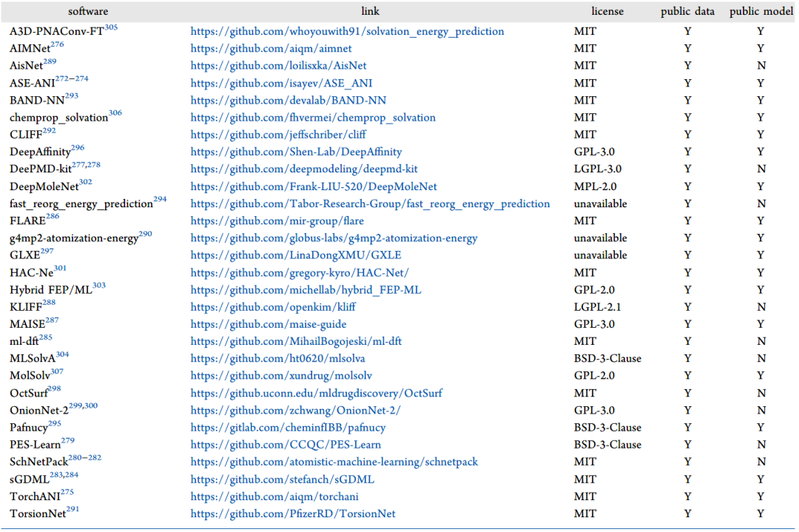Image resolution: width=799 pixels, height=532 pixels.
Task: Click reference superscript 293 after BAND-NN
Action: click(72, 96)
